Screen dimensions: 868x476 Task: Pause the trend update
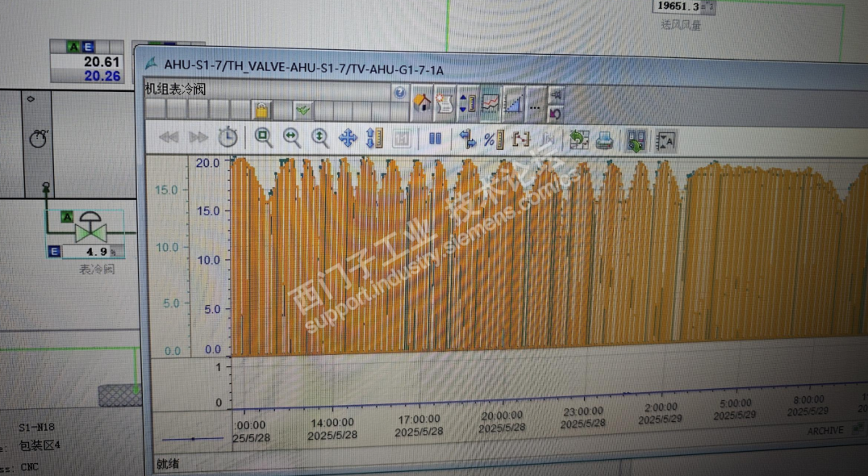[x=435, y=139]
